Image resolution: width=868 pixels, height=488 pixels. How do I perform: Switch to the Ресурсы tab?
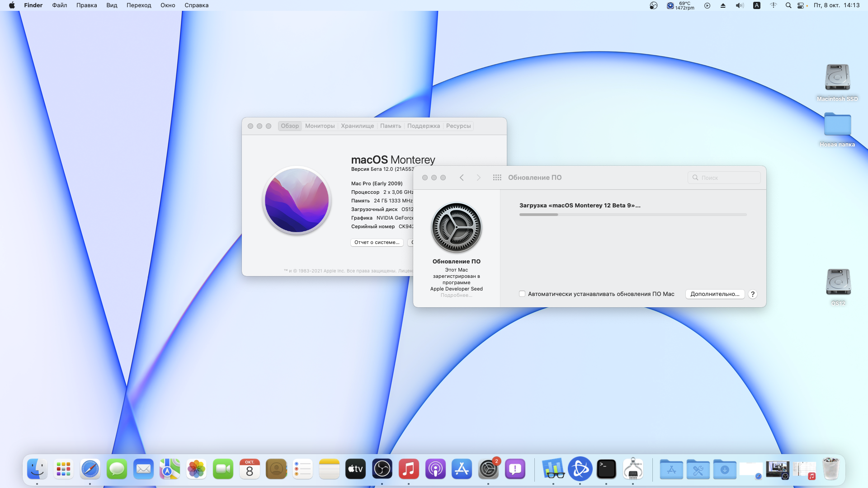click(458, 126)
